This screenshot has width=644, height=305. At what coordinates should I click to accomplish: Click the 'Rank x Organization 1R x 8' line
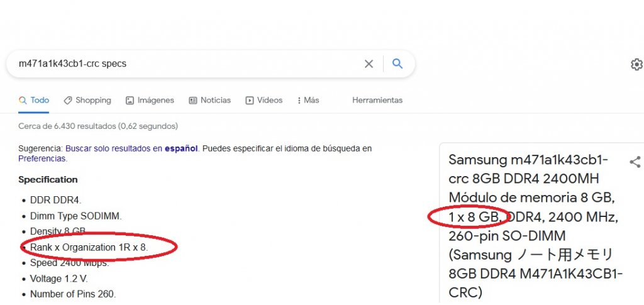[89, 247]
